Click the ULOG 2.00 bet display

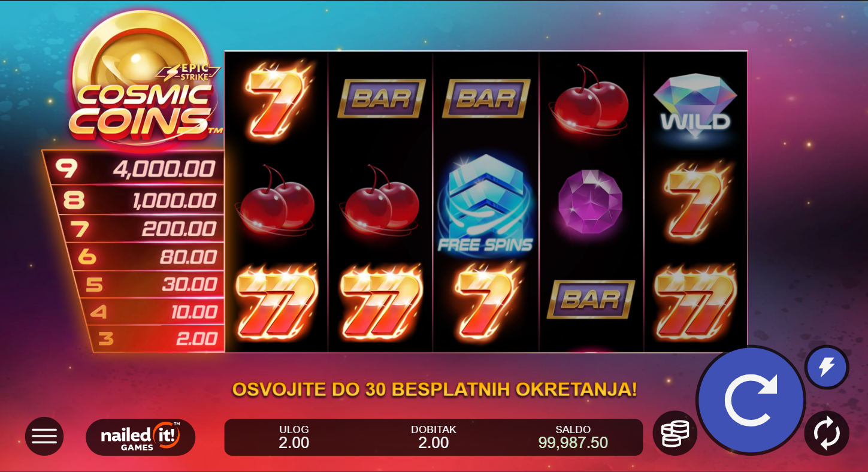coord(294,437)
